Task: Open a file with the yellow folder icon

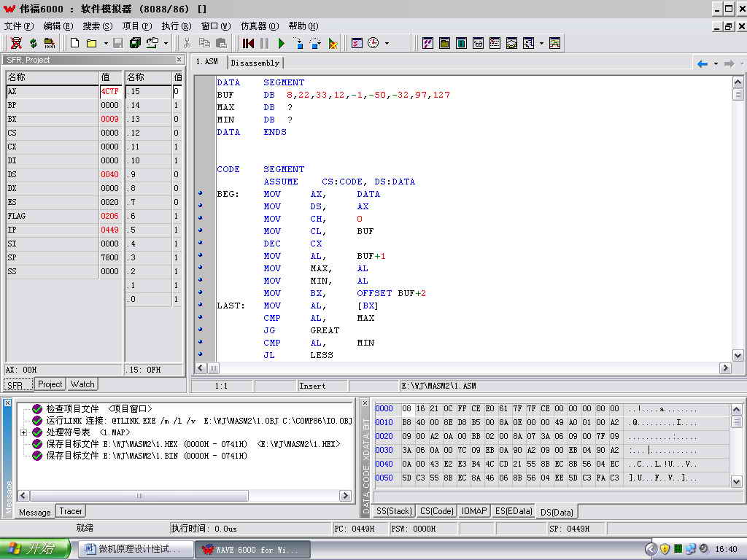Action: (x=91, y=43)
